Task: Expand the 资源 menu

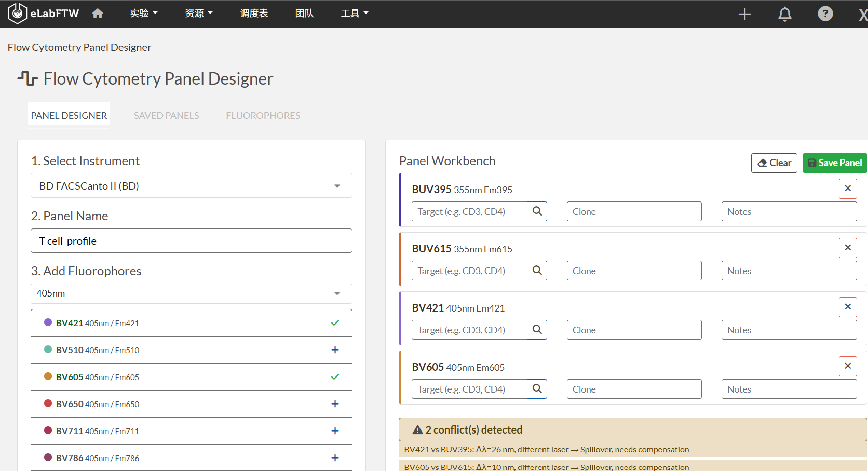Action: 199,14
